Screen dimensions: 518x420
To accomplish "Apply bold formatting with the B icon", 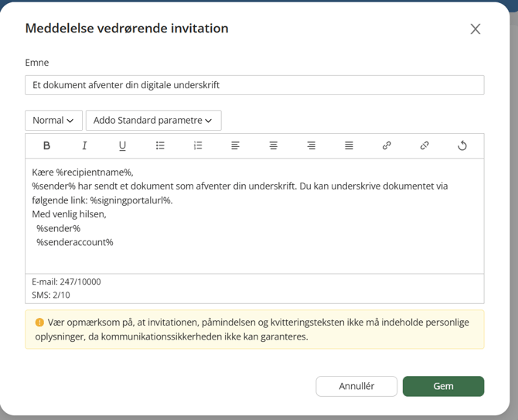I will 46,145.
